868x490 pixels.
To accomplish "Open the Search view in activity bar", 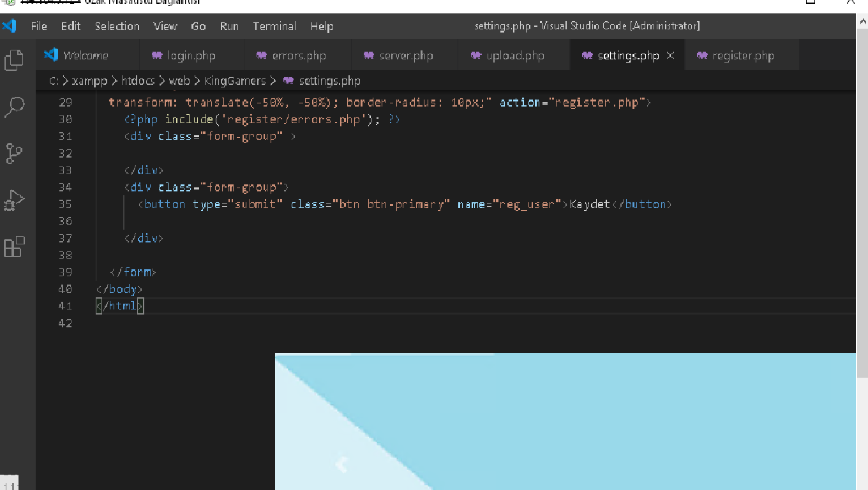I will [x=14, y=107].
